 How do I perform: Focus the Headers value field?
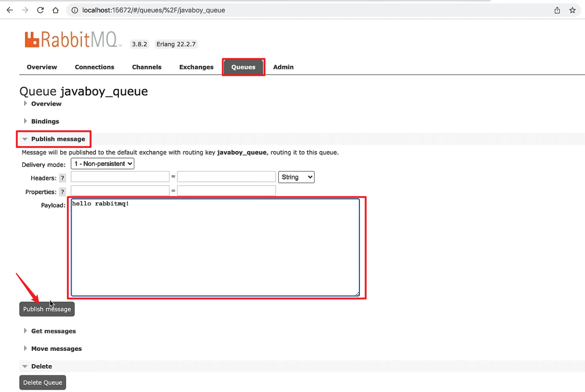coord(226,177)
